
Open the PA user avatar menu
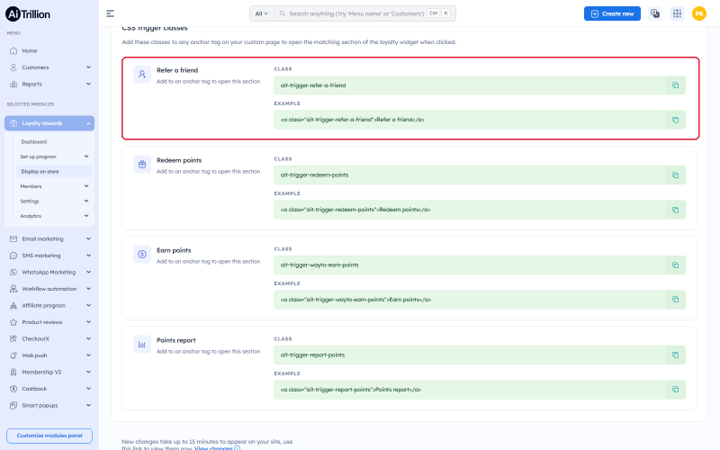tap(699, 14)
